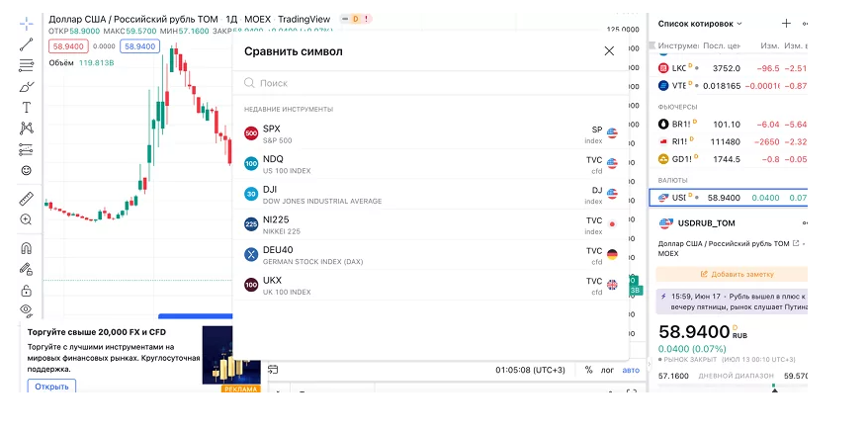
Task: Click the go to date calendar icon
Action: click(272, 370)
